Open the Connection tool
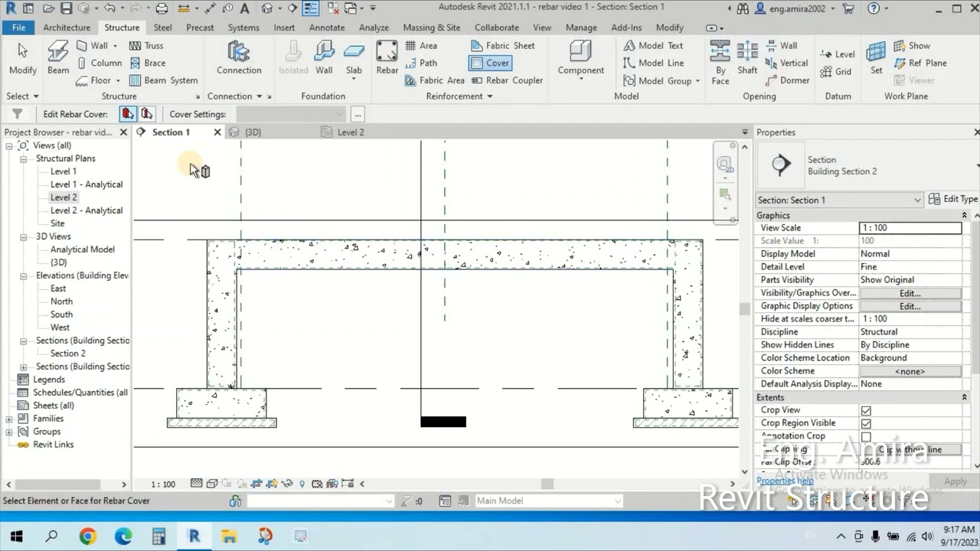The width and height of the screenshot is (980, 551). (239, 58)
